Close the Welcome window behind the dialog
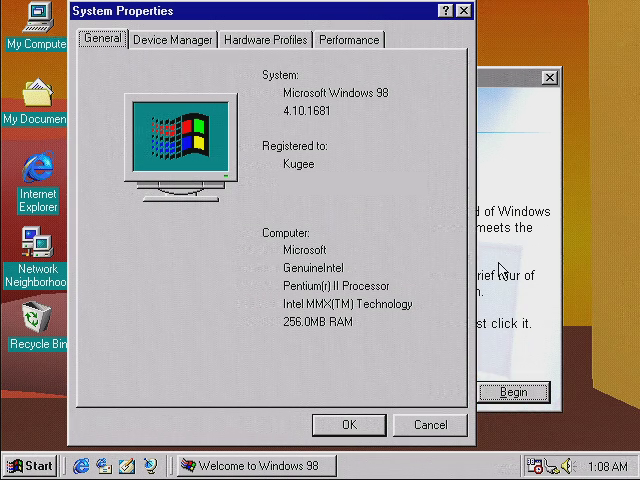The width and height of the screenshot is (640, 480). click(550, 78)
